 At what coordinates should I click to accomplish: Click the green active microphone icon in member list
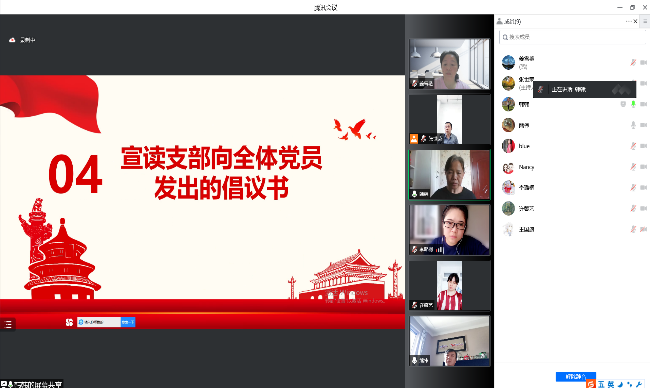[633, 104]
